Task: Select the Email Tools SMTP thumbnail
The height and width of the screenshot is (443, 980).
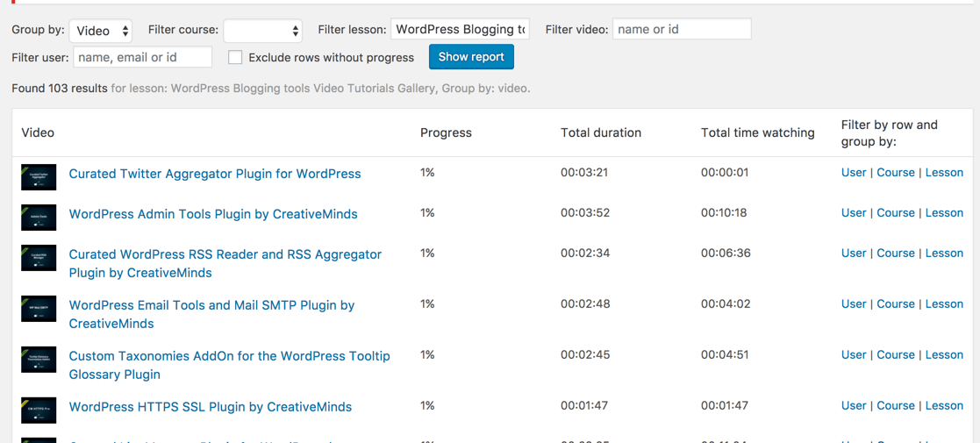Action: pyautogui.click(x=39, y=309)
